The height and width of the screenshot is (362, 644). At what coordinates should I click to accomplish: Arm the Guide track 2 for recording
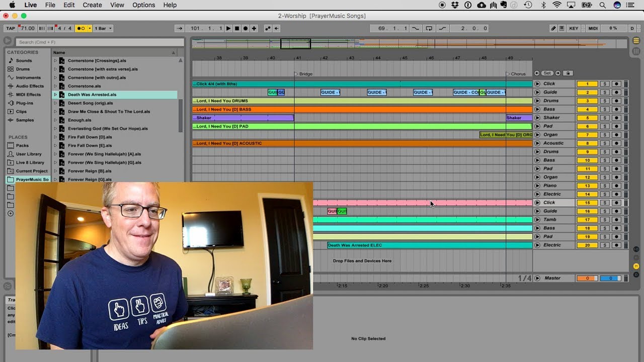pos(616,93)
